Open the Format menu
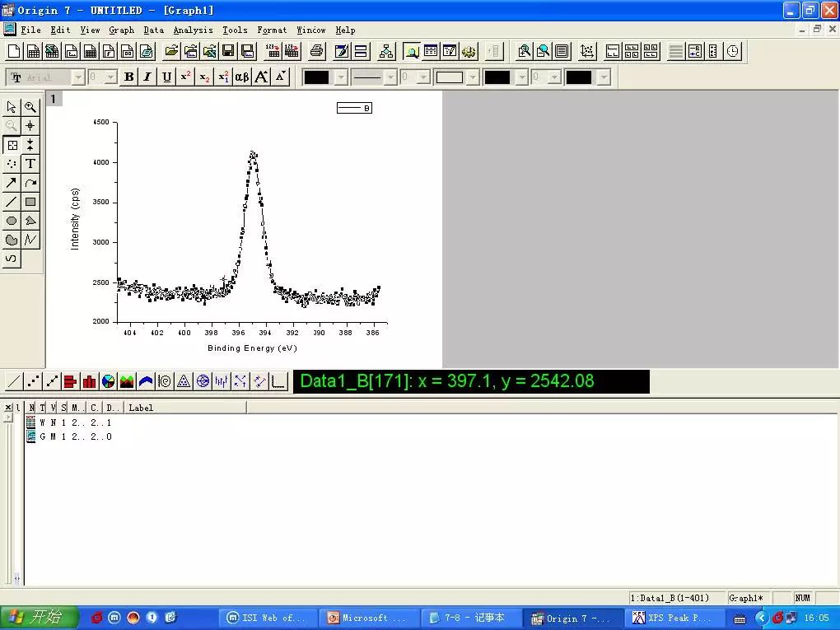 [x=272, y=30]
